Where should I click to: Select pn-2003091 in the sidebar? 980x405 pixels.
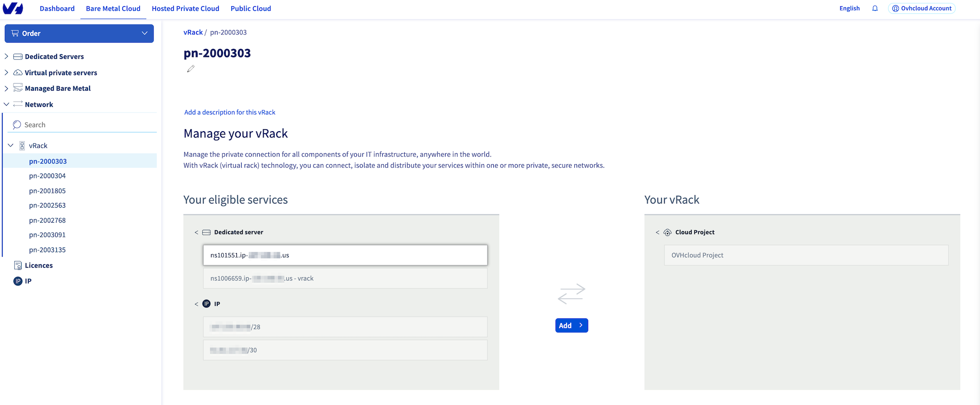pos(47,235)
